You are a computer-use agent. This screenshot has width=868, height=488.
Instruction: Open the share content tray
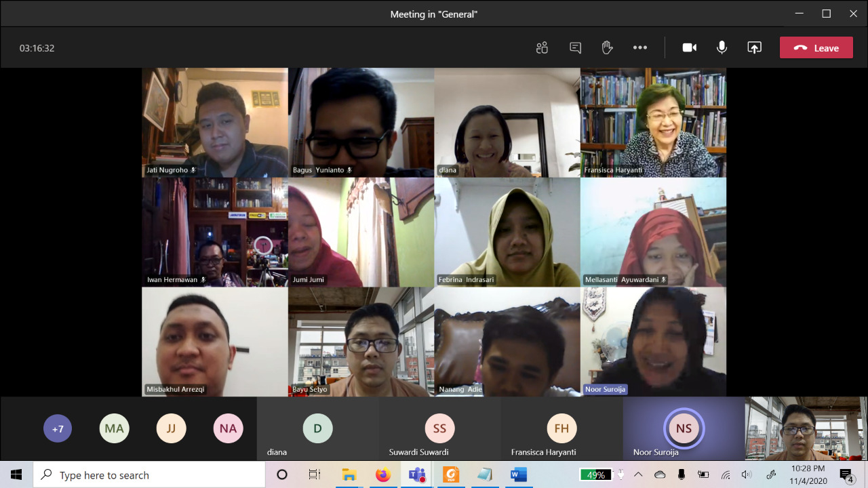point(754,47)
